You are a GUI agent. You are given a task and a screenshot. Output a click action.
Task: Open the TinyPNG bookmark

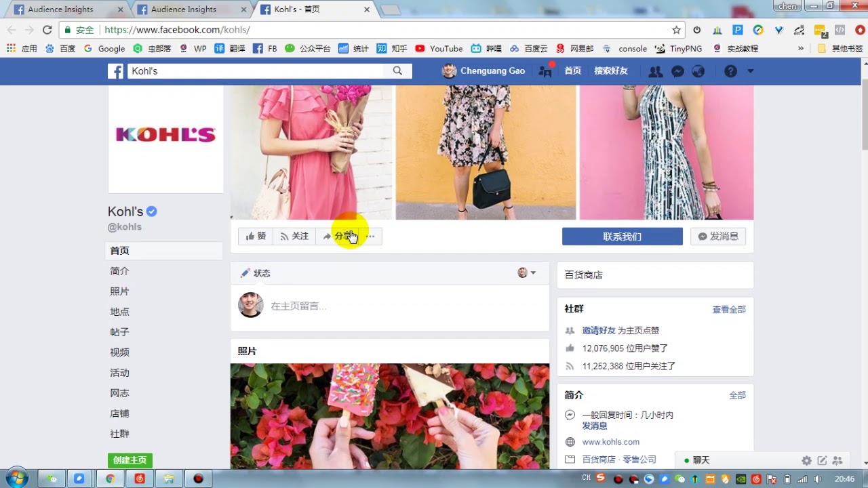pyautogui.click(x=678, y=49)
